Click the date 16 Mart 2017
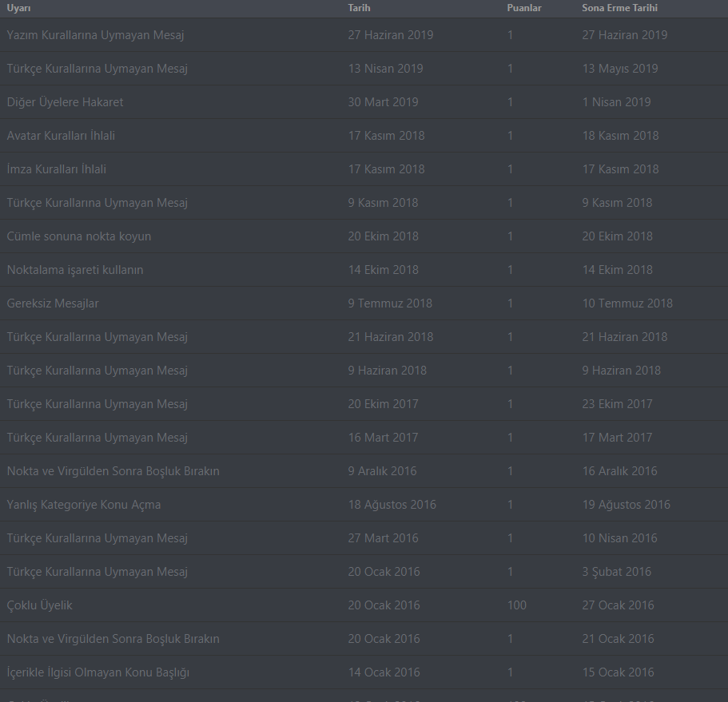This screenshot has width=728, height=702. 383,438
